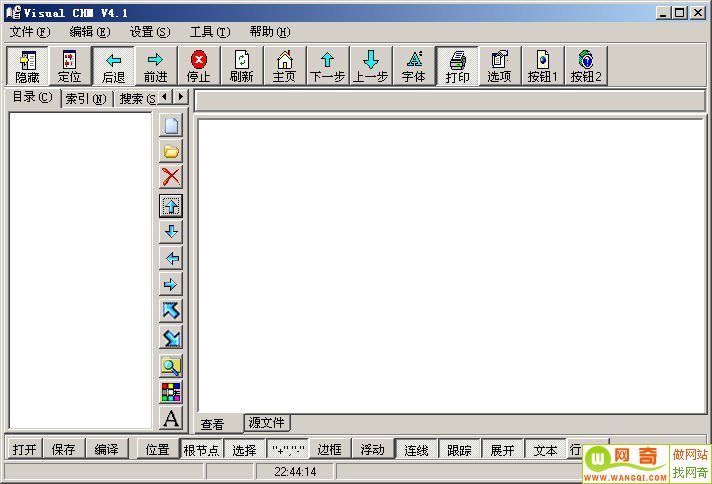
Task: Go back with the 后退 button
Action: coord(113,66)
